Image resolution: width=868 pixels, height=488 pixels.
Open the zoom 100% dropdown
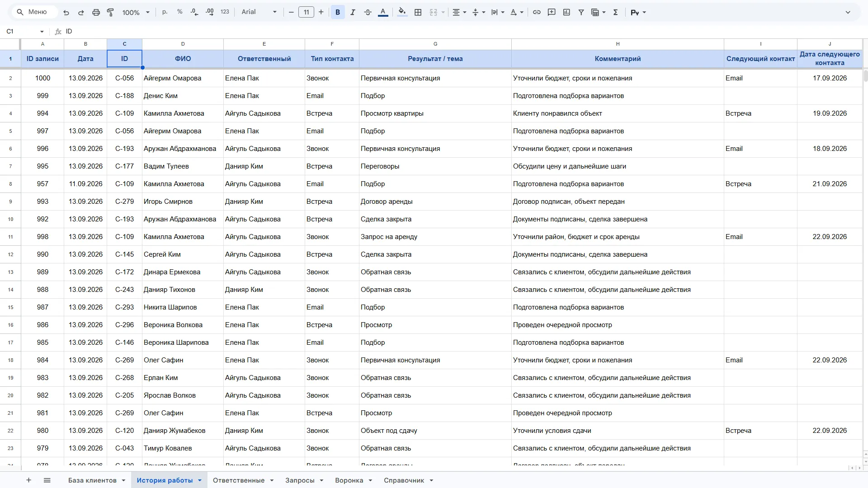(136, 12)
